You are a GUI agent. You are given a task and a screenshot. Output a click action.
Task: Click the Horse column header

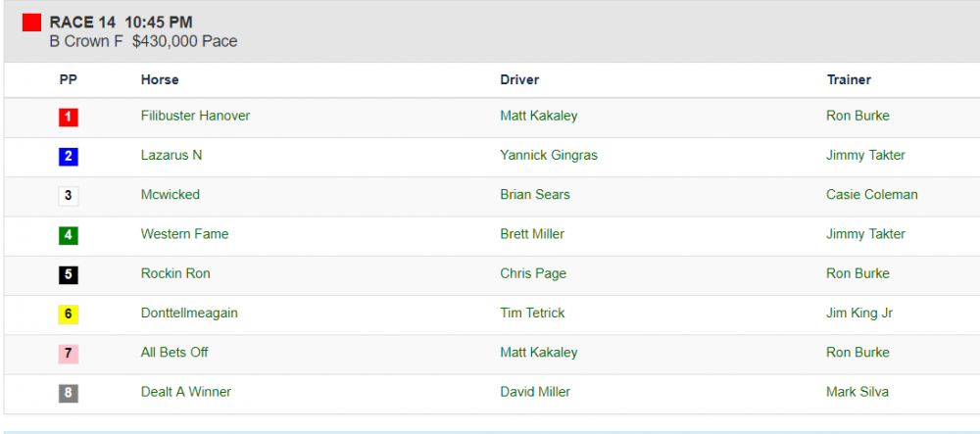(x=160, y=79)
